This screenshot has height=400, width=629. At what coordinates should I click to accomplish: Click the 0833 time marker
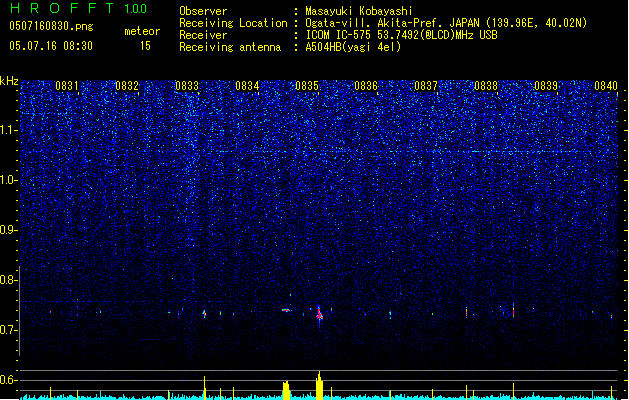click(187, 86)
